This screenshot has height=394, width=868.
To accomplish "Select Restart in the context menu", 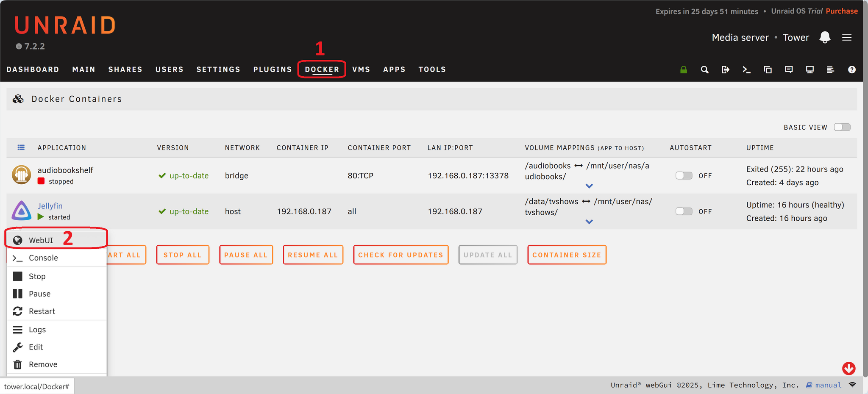I will coord(56,311).
